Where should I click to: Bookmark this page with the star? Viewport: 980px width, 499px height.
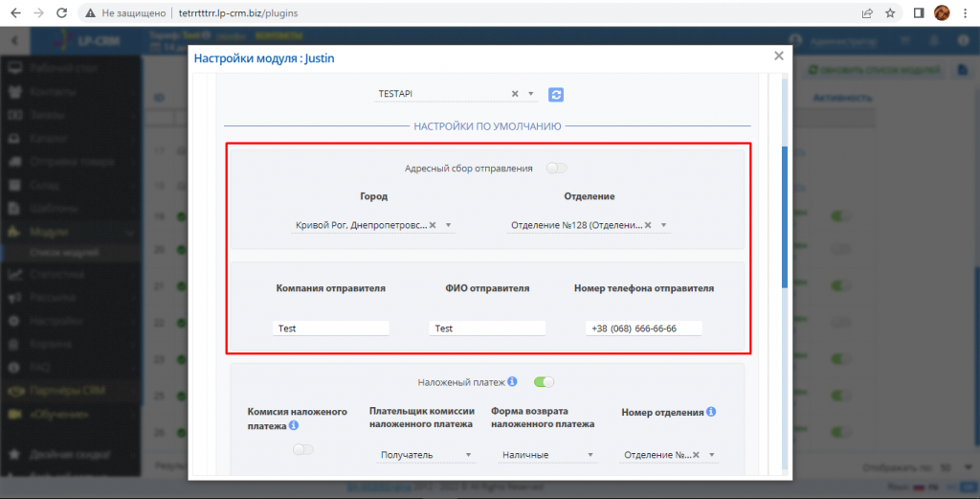(890, 13)
